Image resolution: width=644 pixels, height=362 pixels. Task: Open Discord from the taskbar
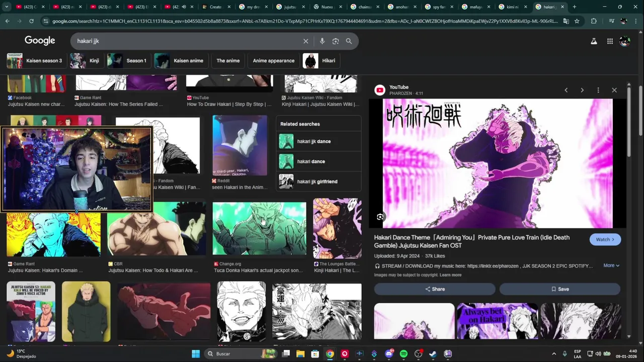pyautogui.click(x=389, y=354)
